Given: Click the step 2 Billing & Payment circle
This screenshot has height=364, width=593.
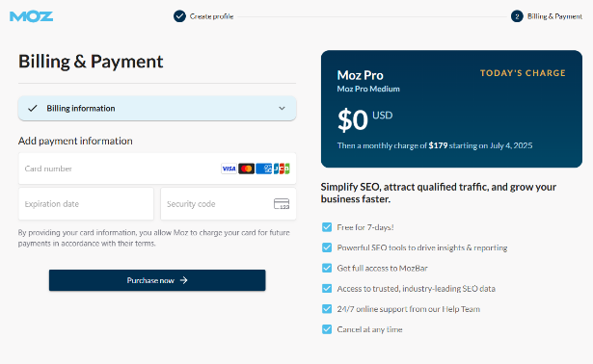Looking at the screenshot, I should (x=517, y=16).
